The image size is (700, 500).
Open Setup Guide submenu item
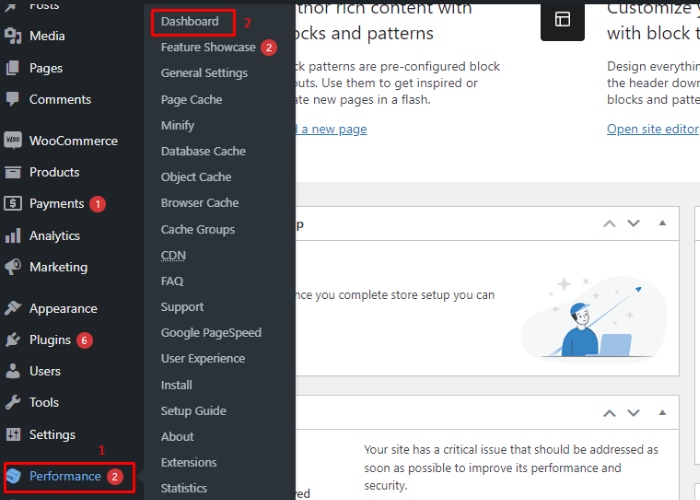(193, 411)
